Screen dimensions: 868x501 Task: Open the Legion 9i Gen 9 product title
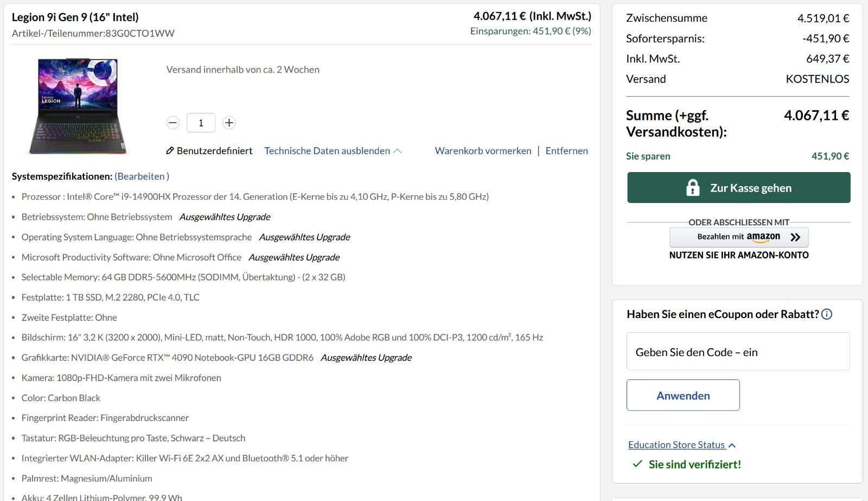pyautogui.click(x=75, y=17)
